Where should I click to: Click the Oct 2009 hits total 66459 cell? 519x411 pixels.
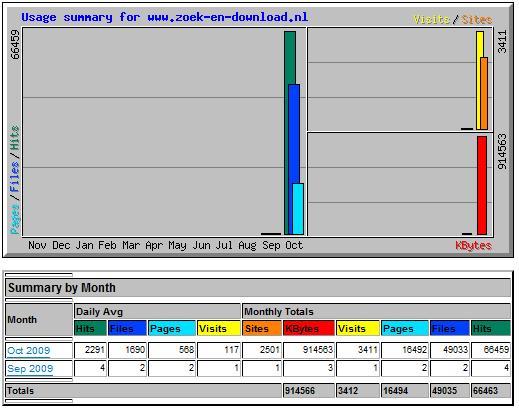point(491,350)
